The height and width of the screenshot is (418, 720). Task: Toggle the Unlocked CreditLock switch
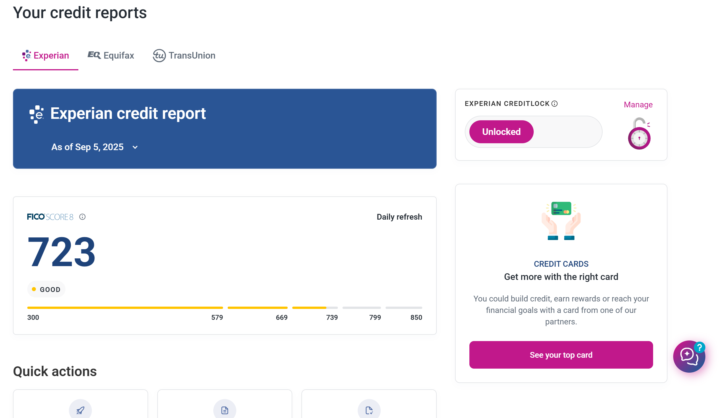tap(533, 132)
